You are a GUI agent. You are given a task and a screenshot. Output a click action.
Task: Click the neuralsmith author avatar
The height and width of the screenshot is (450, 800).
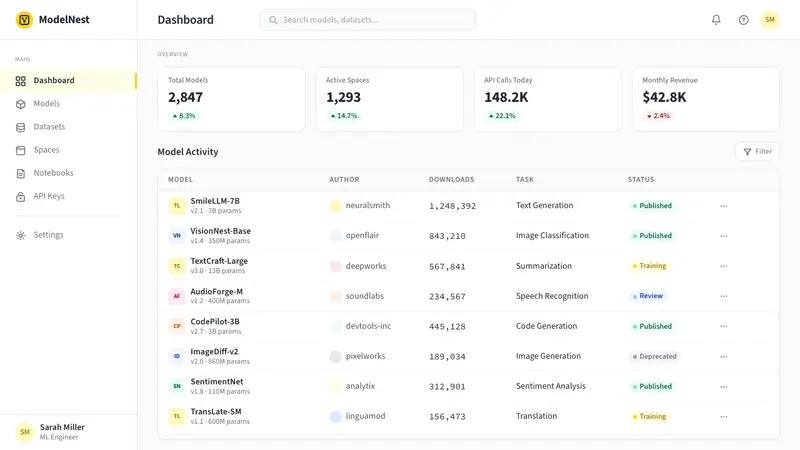click(335, 206)
